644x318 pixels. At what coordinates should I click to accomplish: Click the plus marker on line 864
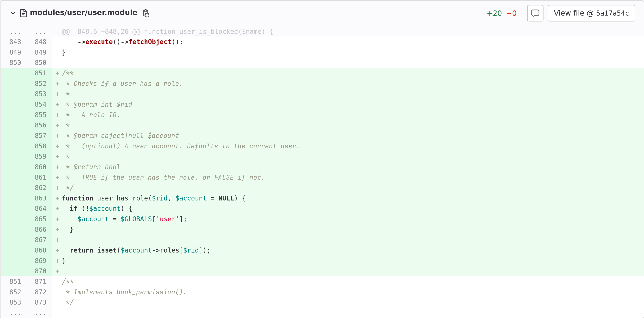coord(57,209)
